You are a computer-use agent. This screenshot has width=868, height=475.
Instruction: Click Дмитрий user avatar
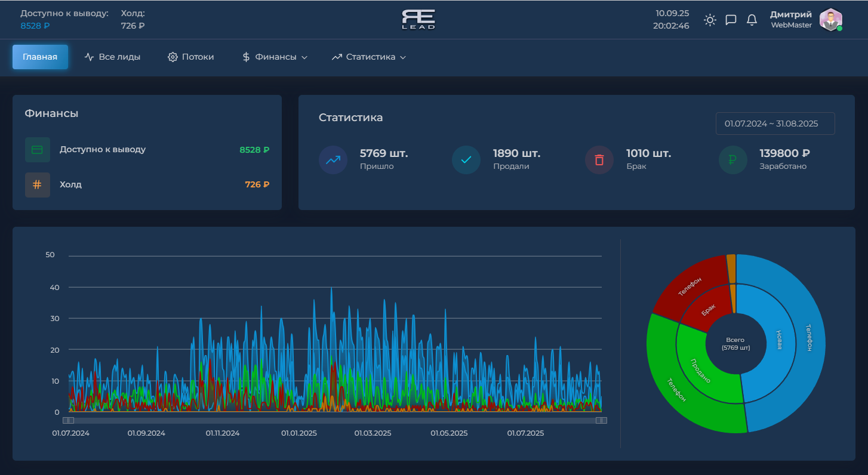pos(830,20)
